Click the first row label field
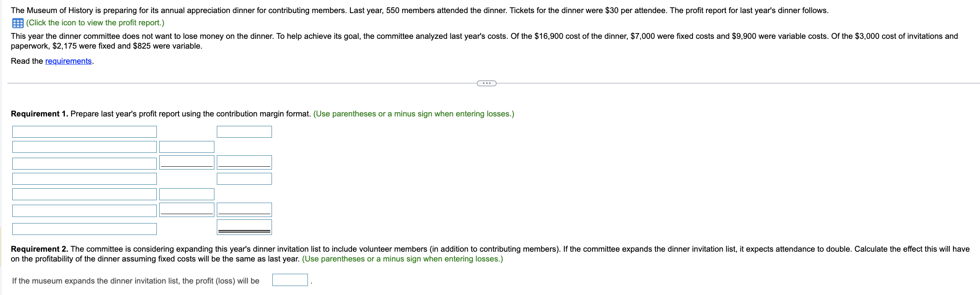Viewport: 980px width, 295px height. pyautogui.click(x=84, y=132)
